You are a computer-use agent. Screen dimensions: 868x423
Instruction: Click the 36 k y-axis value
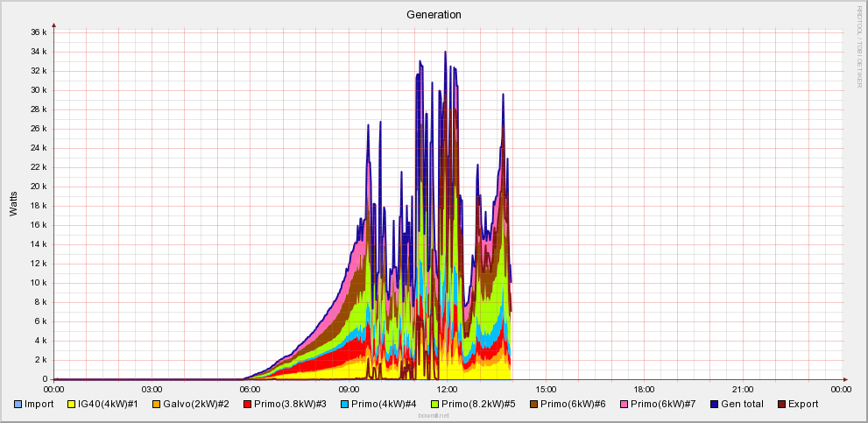point(40,32)
